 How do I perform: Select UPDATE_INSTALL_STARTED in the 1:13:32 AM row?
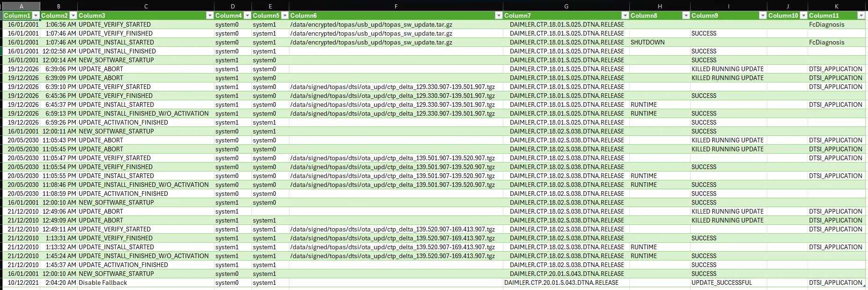(x=146, y=247)
